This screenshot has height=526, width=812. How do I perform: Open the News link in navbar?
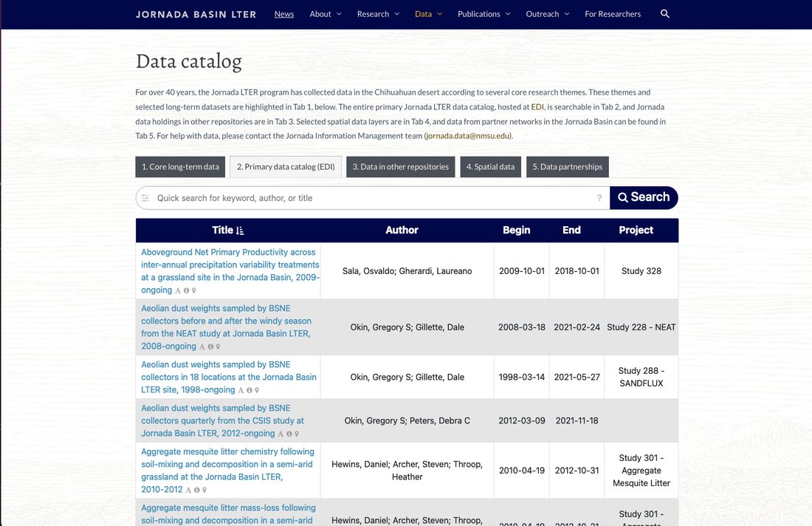coord(283,14)
